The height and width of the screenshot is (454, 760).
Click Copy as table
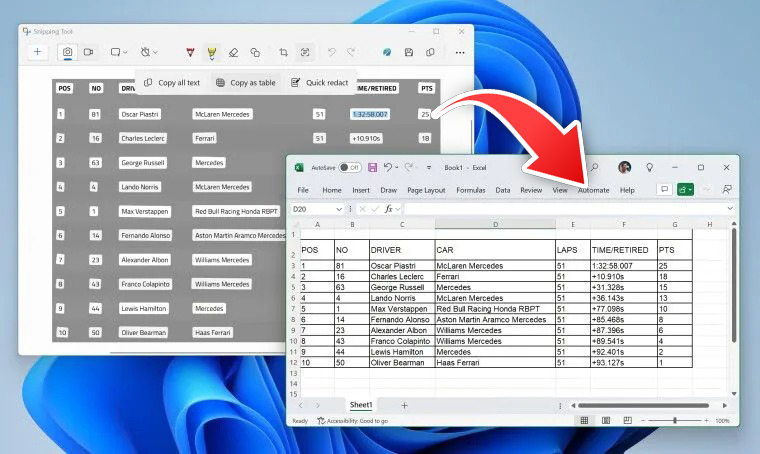pyautogui.click(x=246, y=83)
